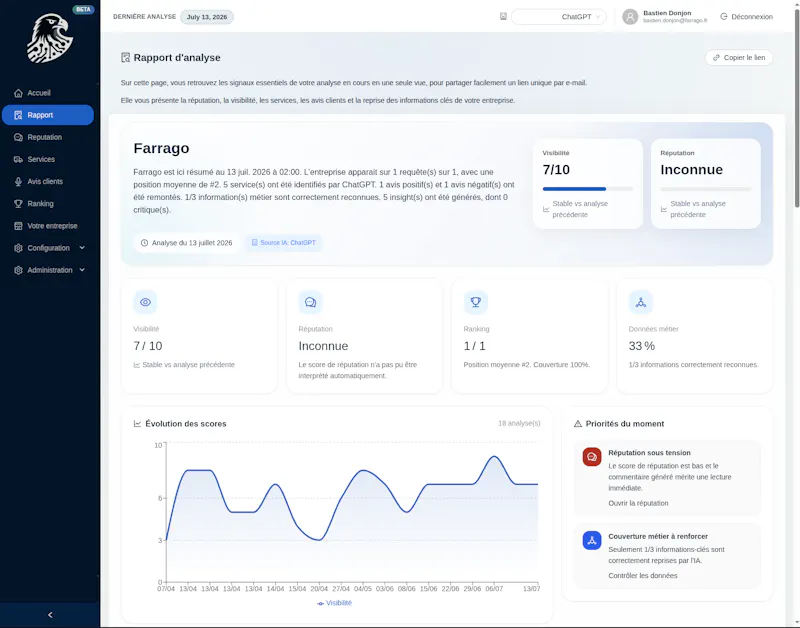Click the Données métier network icon

(x=641, y=302)
